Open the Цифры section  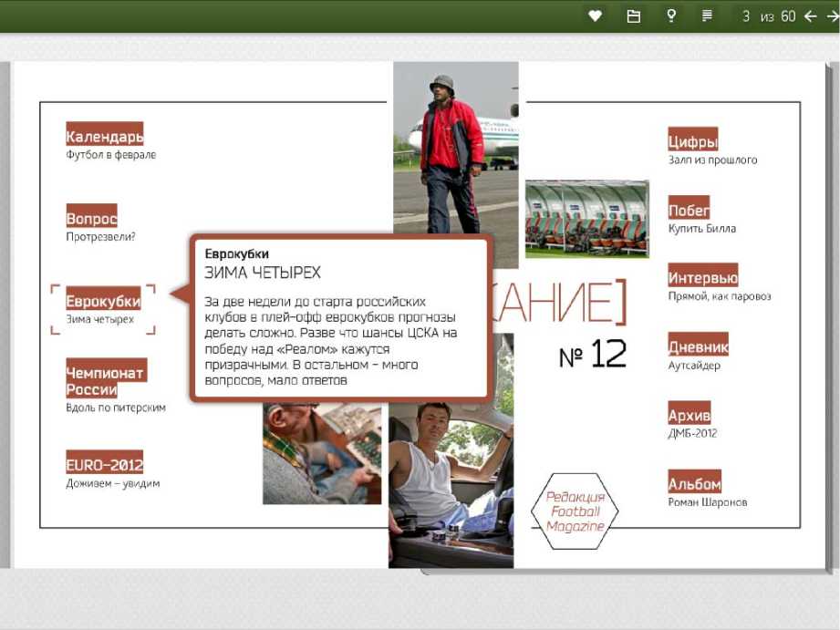(692, 139)
